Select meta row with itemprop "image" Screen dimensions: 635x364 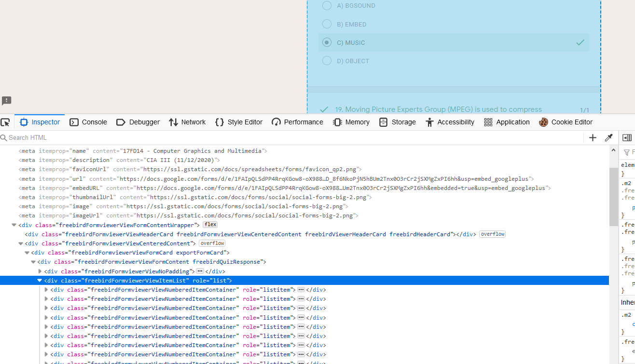pyautogui.click(x=304, y=206)
